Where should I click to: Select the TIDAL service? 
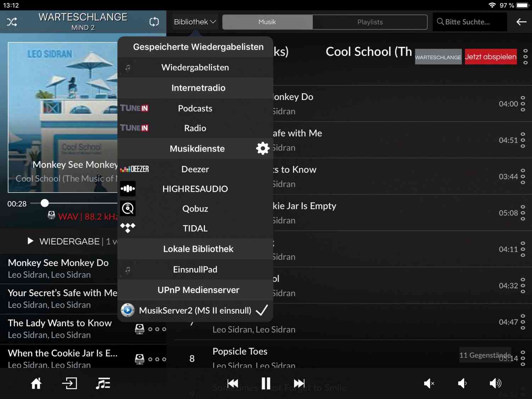(195, 228)
